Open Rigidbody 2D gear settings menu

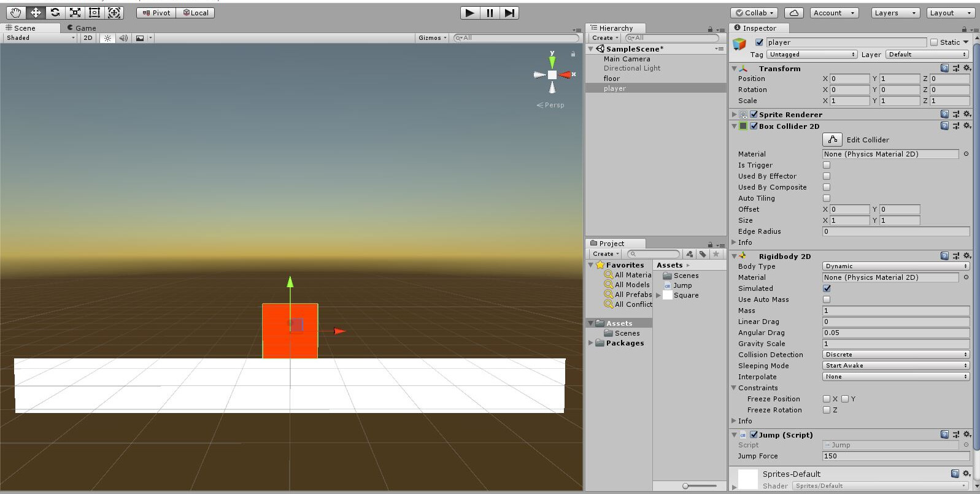966,256
